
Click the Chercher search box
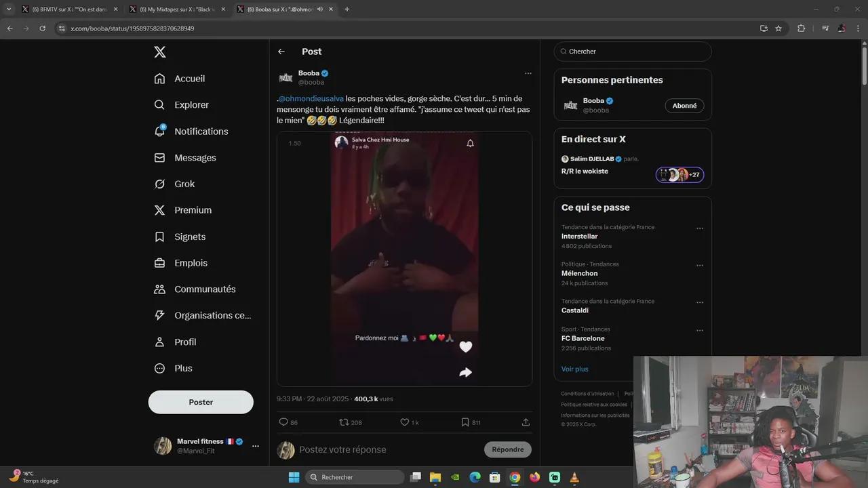tap(633, 52)
